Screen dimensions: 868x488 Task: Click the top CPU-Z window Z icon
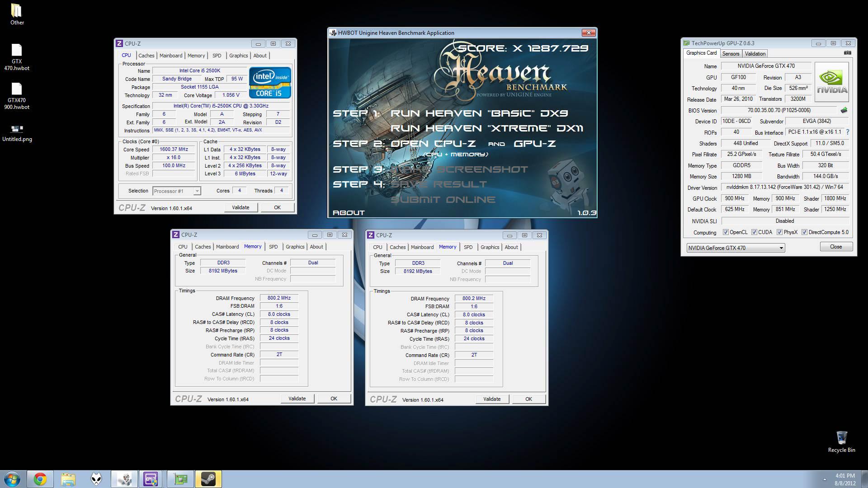tap(119, 43)
